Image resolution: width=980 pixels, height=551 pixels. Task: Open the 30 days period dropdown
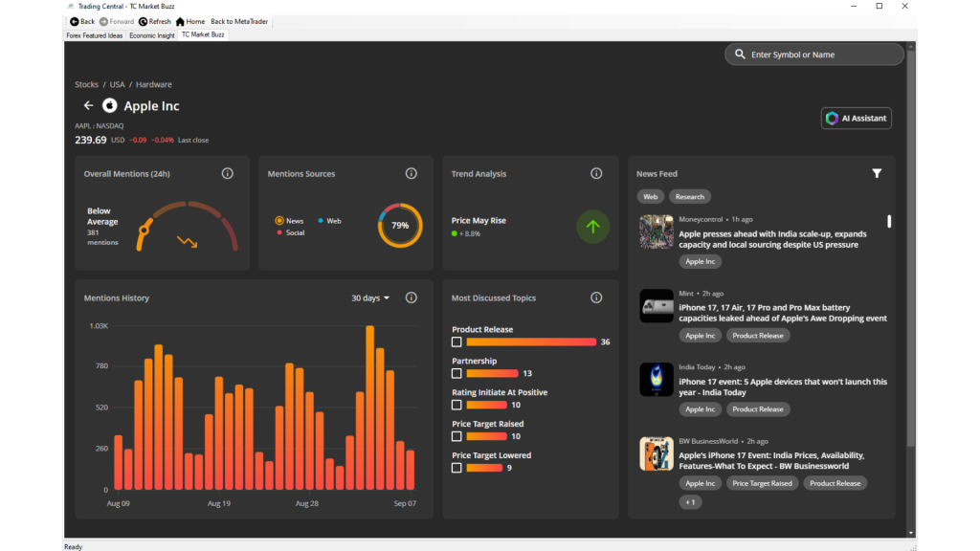(370, 298)
